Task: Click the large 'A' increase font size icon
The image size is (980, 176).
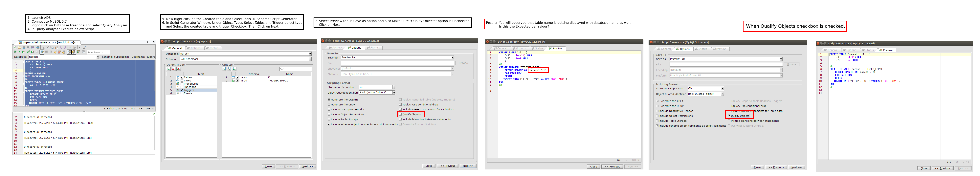Action: (x=84, y=48)
